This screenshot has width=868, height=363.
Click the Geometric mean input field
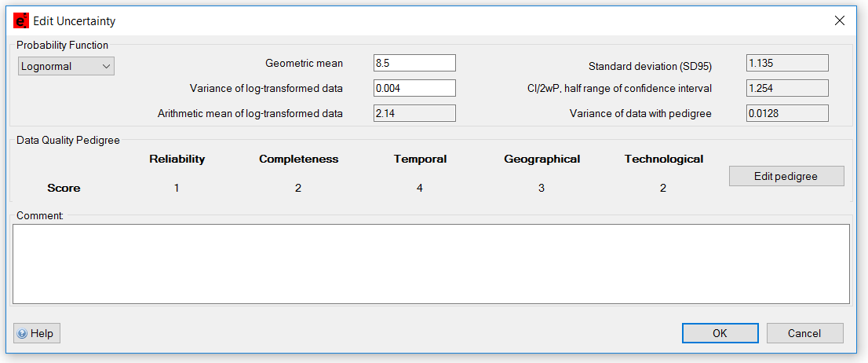click(414, 63)
